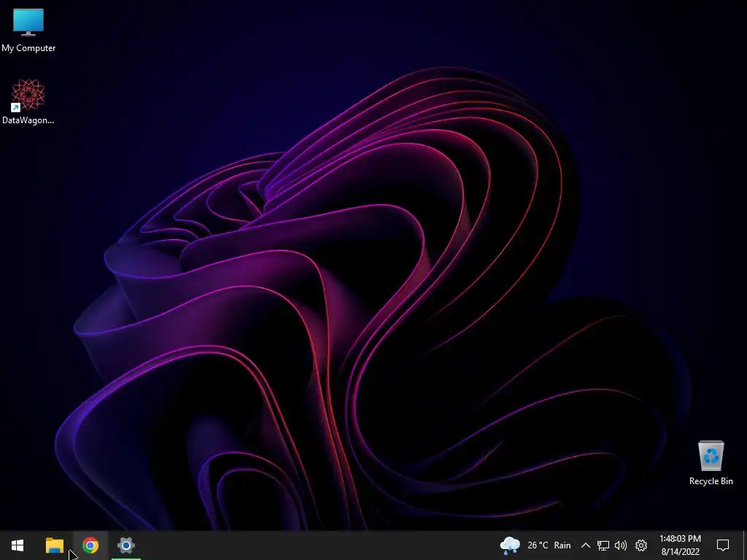Open the network status tray icon
Viewport: 747px width, 560px height.
(603, 545)
